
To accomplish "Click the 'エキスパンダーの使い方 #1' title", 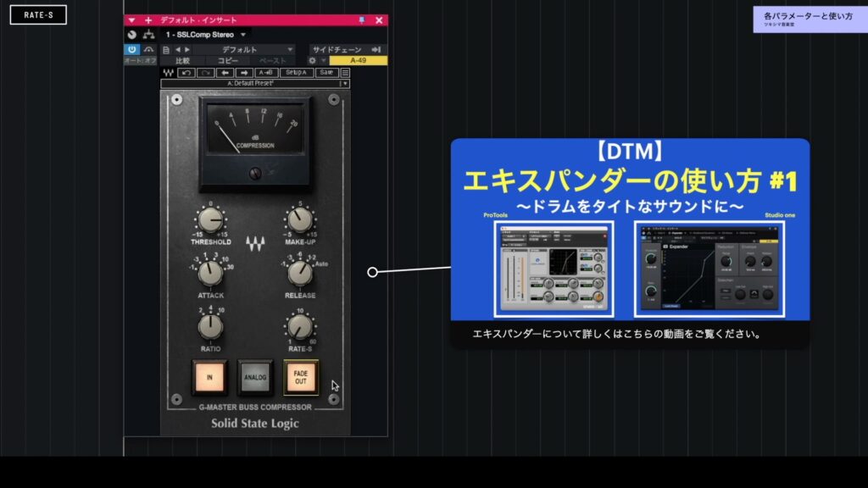I will [x=630, y=181].
